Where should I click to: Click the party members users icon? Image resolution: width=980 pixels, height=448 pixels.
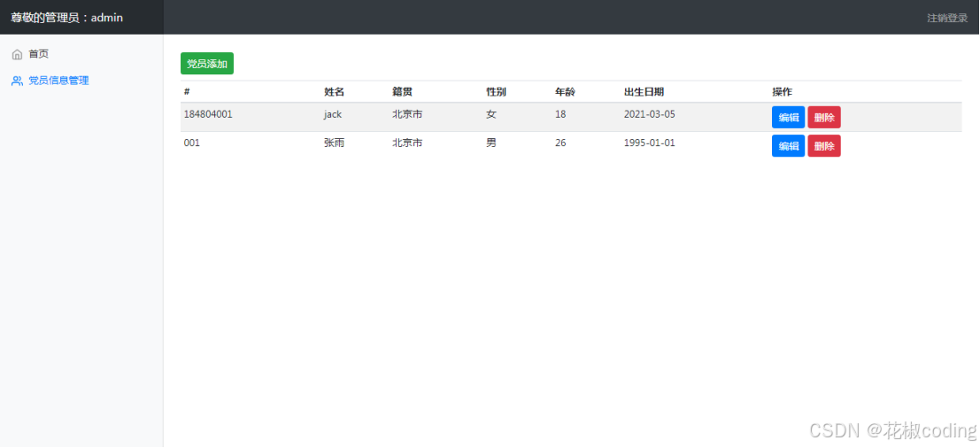pos(17,81)
